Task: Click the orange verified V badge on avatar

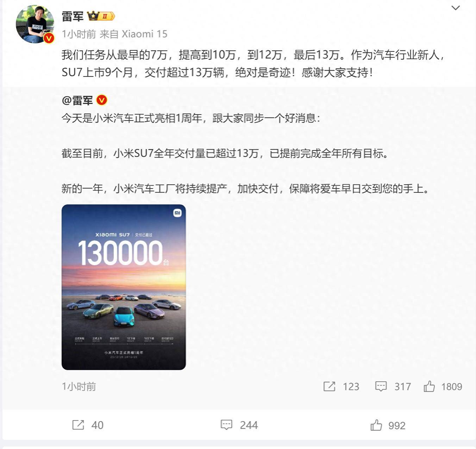Action: 49,38
